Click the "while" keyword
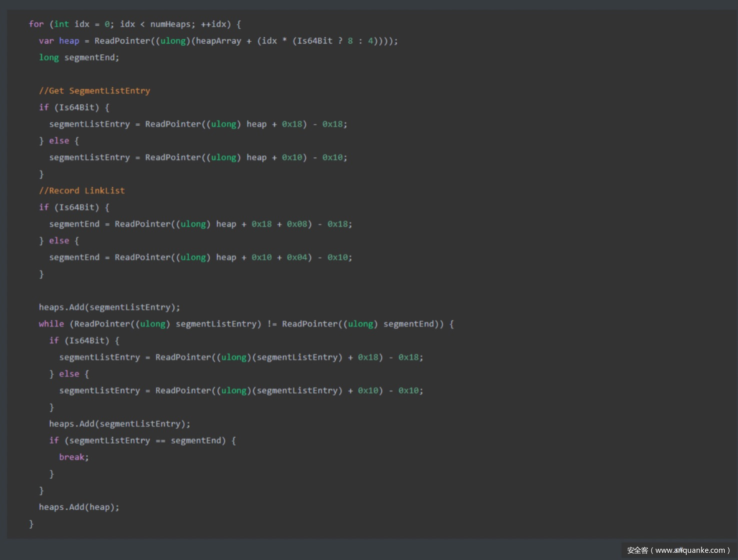The width and height of the screenshot is (738, 560). point(51,324)
